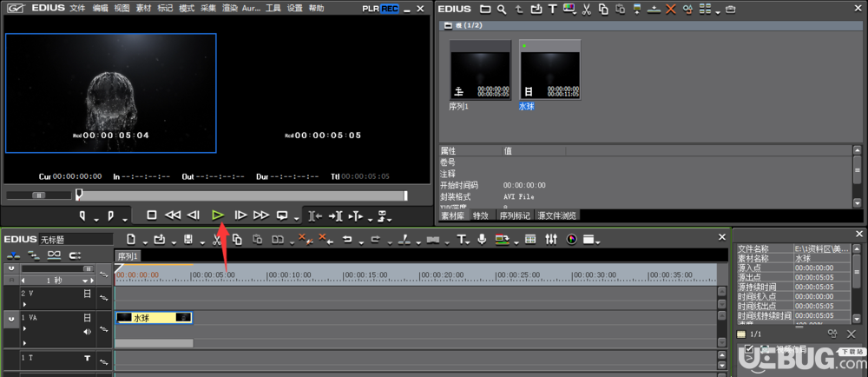Toggle video mute on track 1 VA
This screenshot has width=868, height=377.
coord(87,318)
